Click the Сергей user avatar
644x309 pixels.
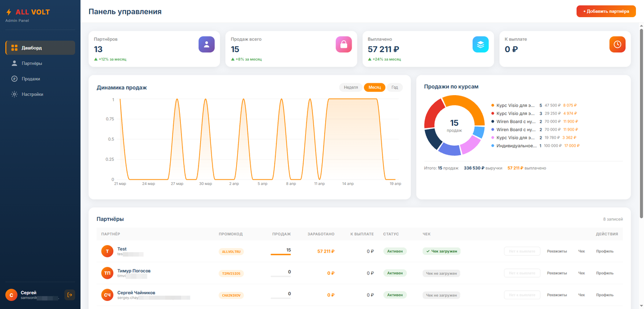11,294
